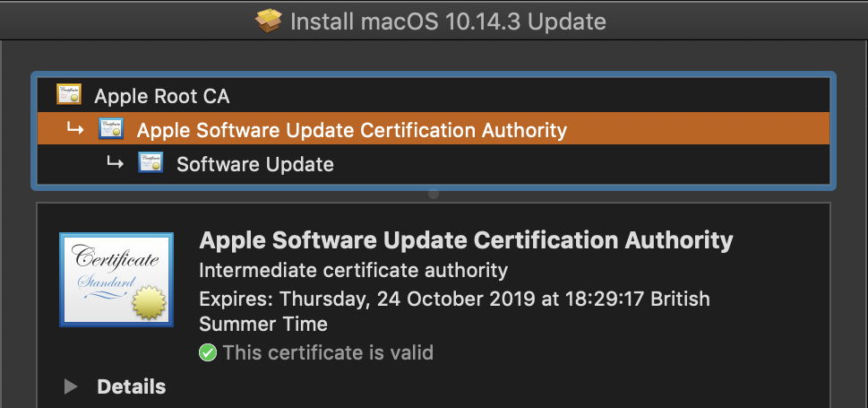Click the hierarchy arrow on the highlighted row

point(75,130)
